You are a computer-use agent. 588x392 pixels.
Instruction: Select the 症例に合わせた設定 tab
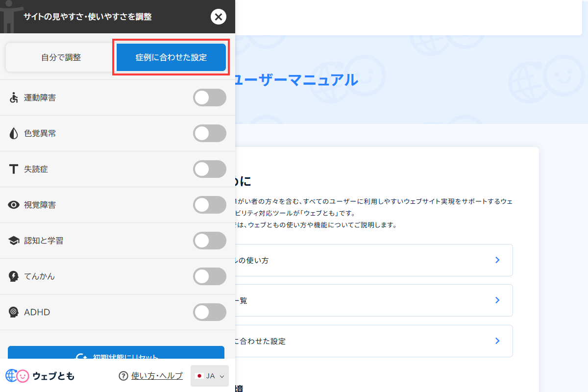(x=171, y=57)
